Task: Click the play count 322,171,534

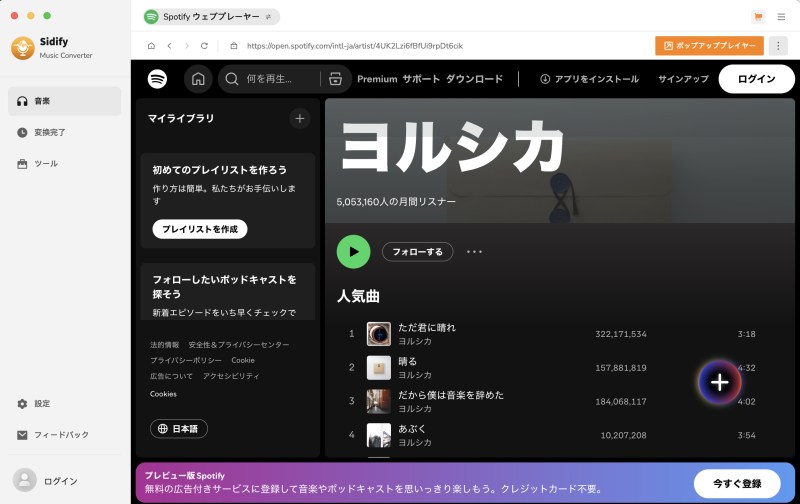Action: pos(621,334)
